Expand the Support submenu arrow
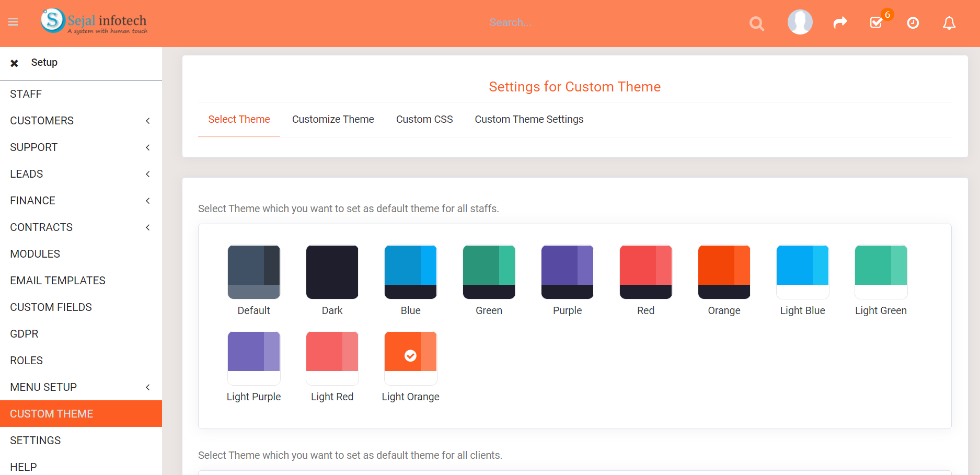Image resolution: width=980 pixels, height=475 pixels. (x=148, y=147)
